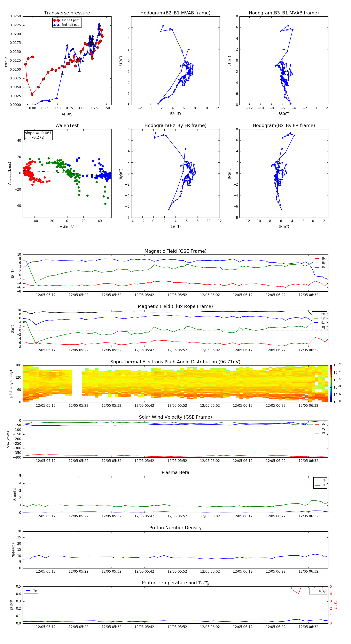Select "Bz'" in the Flux Rope legend
The width and height of the screenshot is (351, 644).
pyautogui.click(x=320, y=323)
